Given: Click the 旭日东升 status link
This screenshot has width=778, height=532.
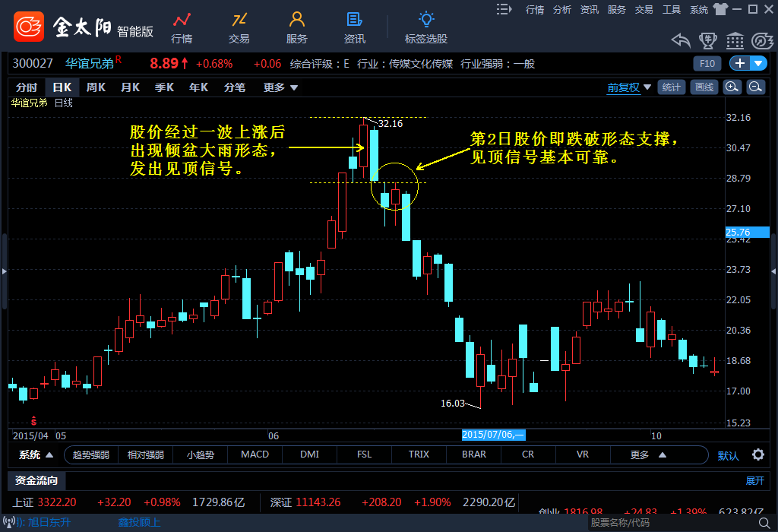Looking at the screenshot, I should pos(49,522).
